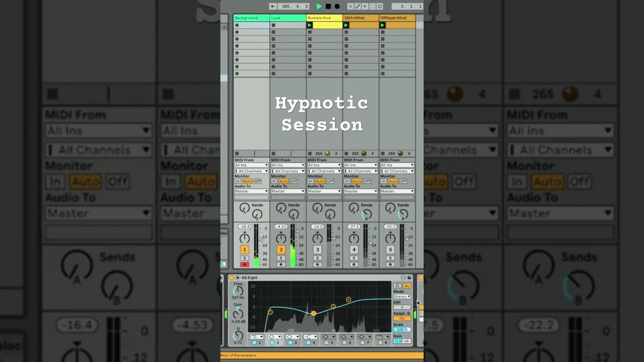The width and height of the screenshot is (644, 362).
Task: Click the capture MIDI dashed-square icon
Action: click(372, 7)
